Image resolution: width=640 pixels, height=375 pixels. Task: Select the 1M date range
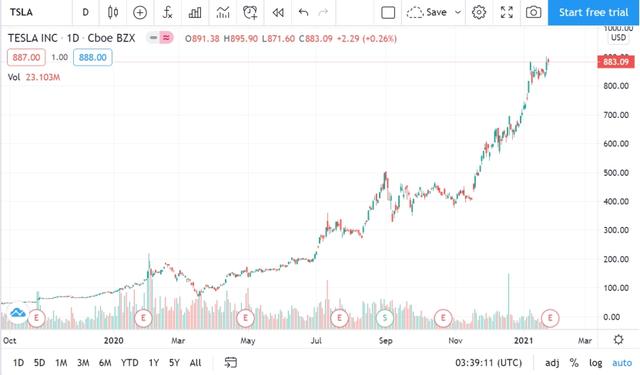pos(61,363)
